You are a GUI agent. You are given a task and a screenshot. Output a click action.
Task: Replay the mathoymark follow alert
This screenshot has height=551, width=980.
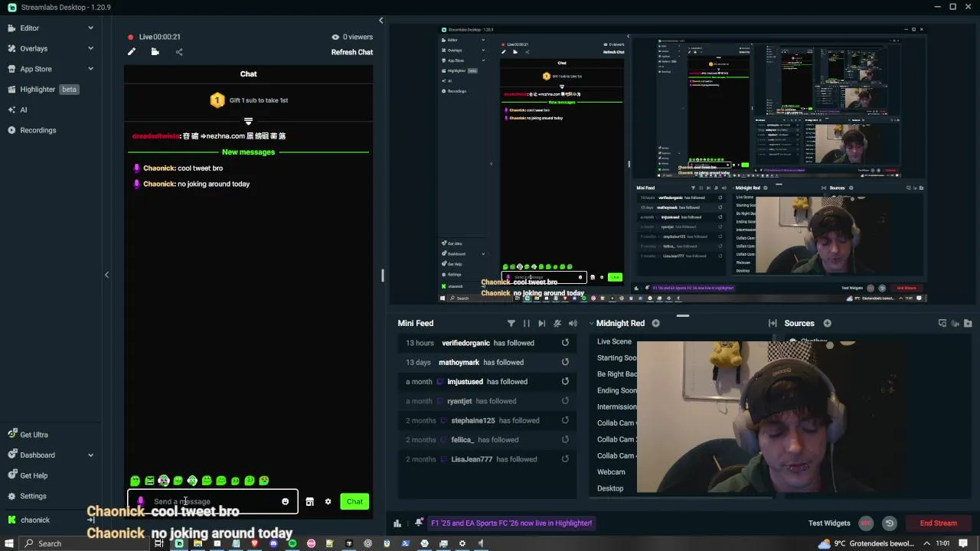click(x=565, y=362)
